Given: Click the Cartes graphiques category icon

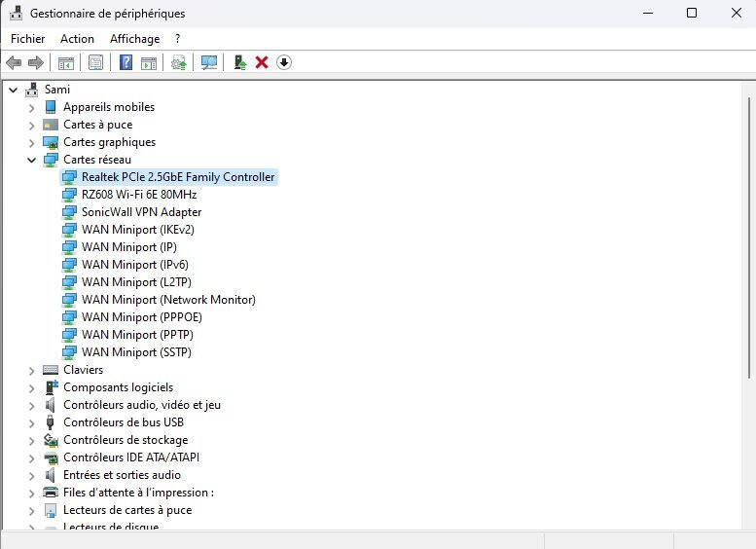Looking at the screenshot, I should 51,142.
